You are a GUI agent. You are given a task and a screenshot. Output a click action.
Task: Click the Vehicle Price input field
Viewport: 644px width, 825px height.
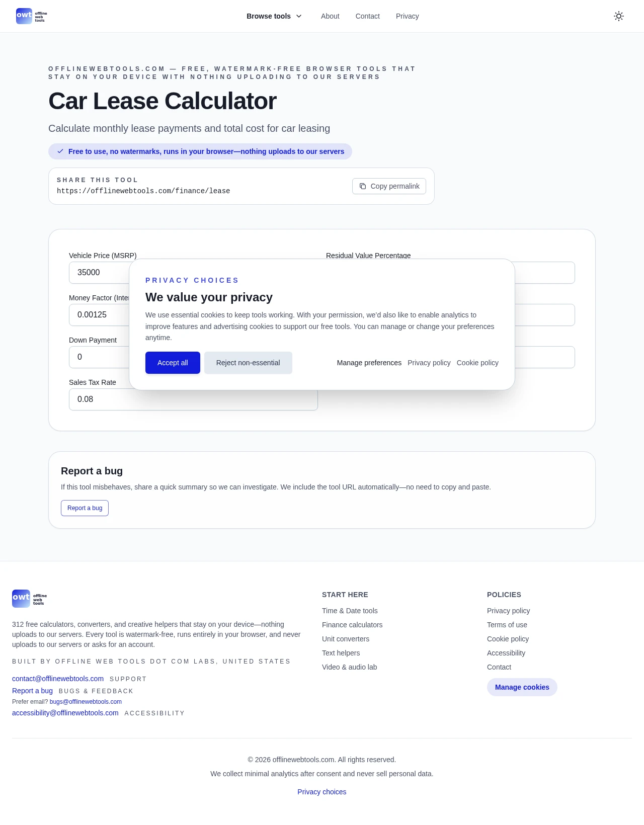pos(99,273)
